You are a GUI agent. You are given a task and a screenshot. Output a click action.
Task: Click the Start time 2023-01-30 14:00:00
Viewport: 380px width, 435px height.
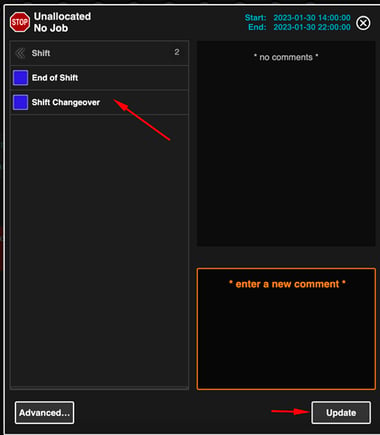(312, 18)
